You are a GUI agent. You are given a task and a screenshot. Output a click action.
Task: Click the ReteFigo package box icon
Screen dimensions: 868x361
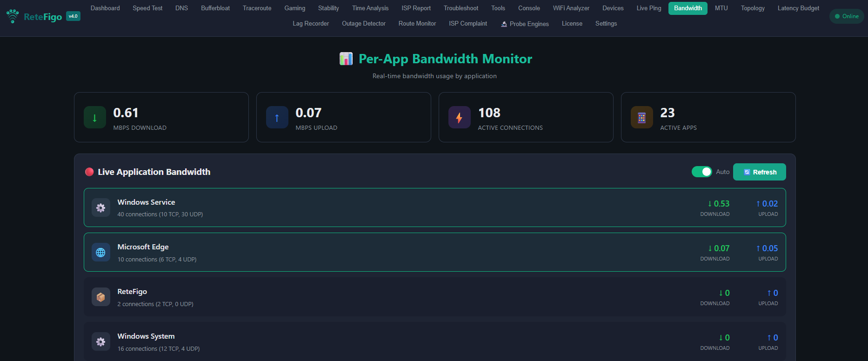pos(100,297)
